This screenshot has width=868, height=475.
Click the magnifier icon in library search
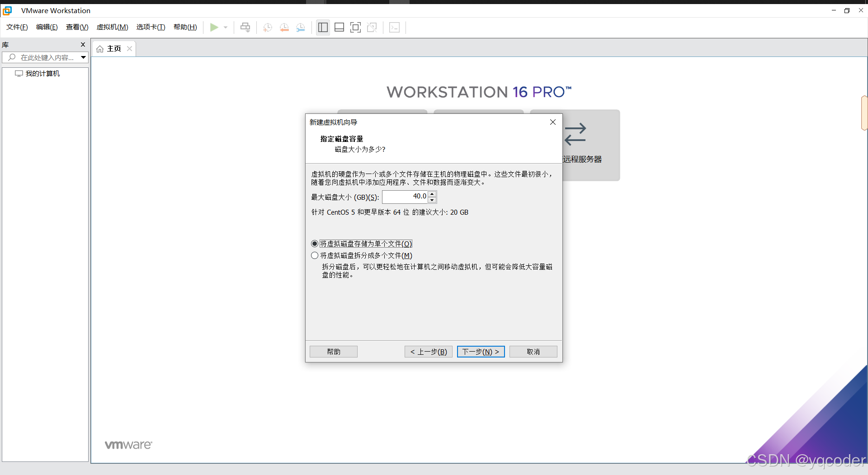(x=12, y=57)
